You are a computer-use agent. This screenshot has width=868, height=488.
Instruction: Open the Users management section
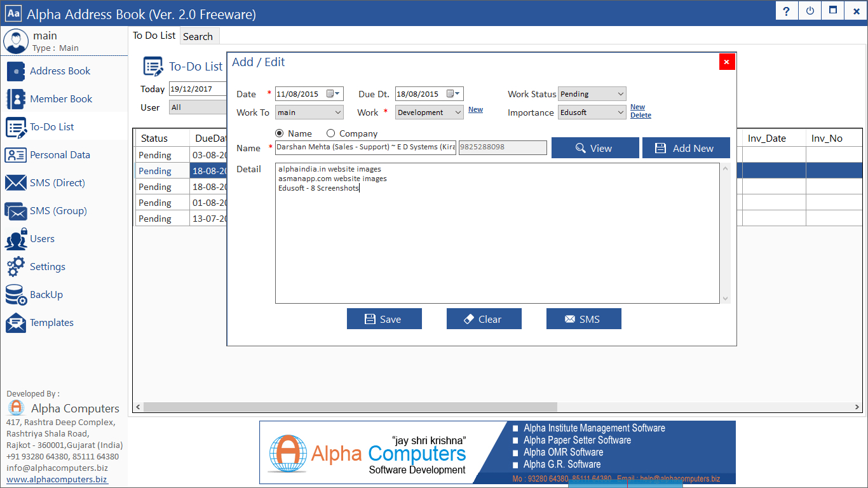coord(44,238)
